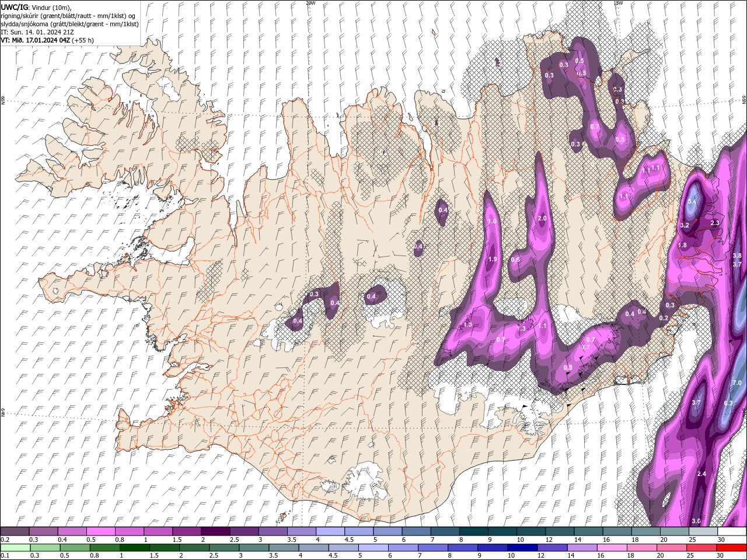The height and width of the screenshot is (560, 747).
Task: Pick the dark purple 2 swatch in upper legend
Action: (215, 531)
